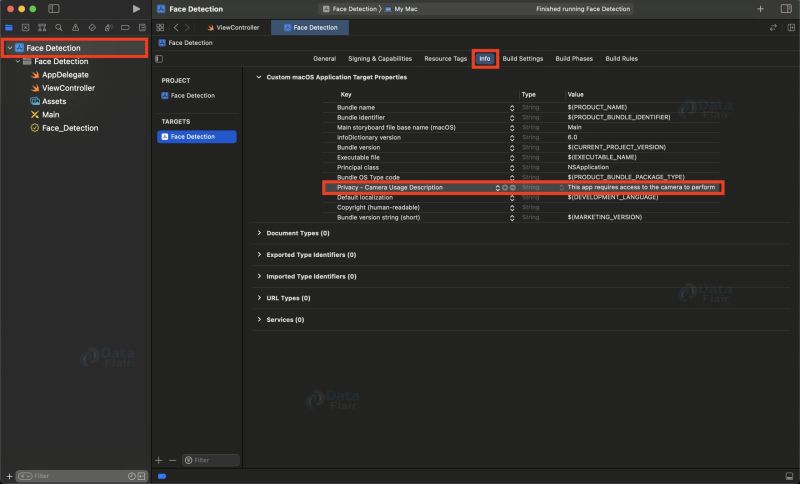Open the Report navigator icon
Viewport: 800px width, 484px height.
142,28
